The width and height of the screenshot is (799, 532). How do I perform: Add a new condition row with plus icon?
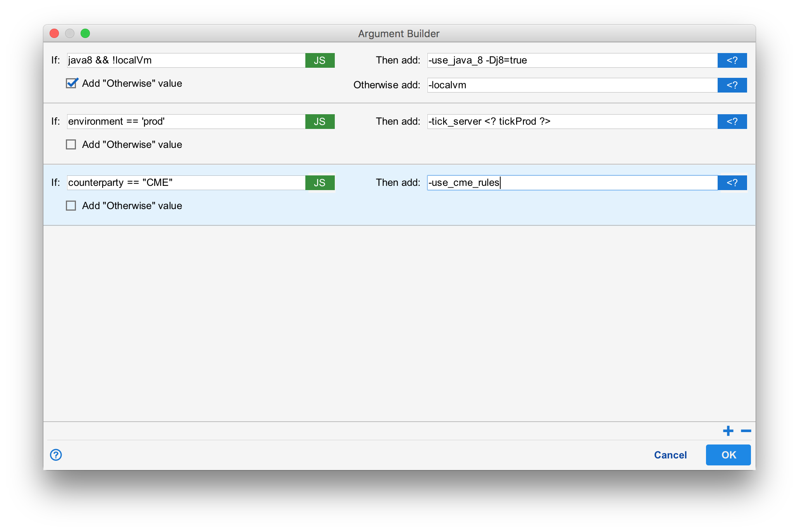coord(728,431)
